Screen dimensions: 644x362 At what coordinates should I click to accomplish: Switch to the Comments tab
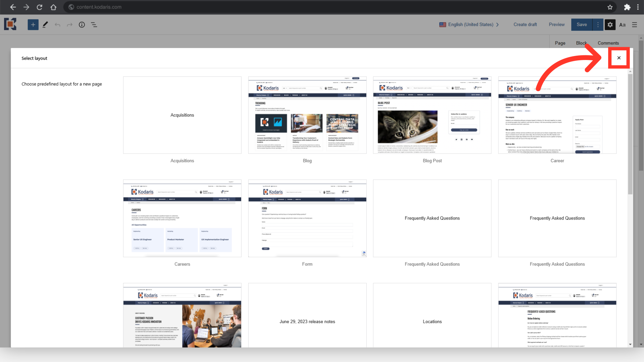click(x=608, y=43)
